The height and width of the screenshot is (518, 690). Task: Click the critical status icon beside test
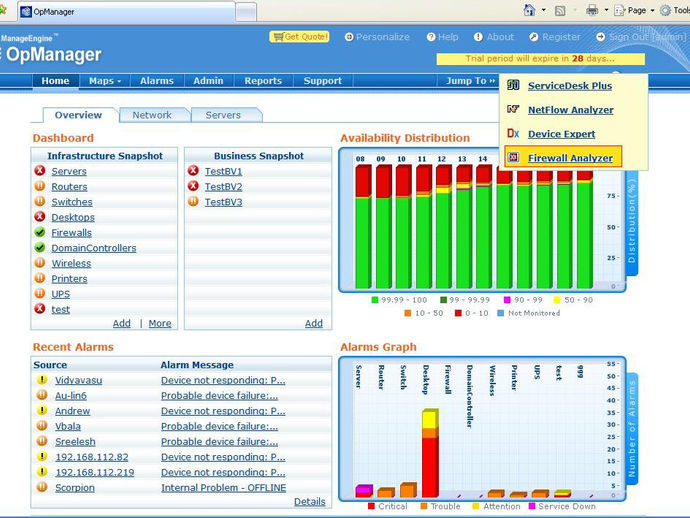point(40,309)
